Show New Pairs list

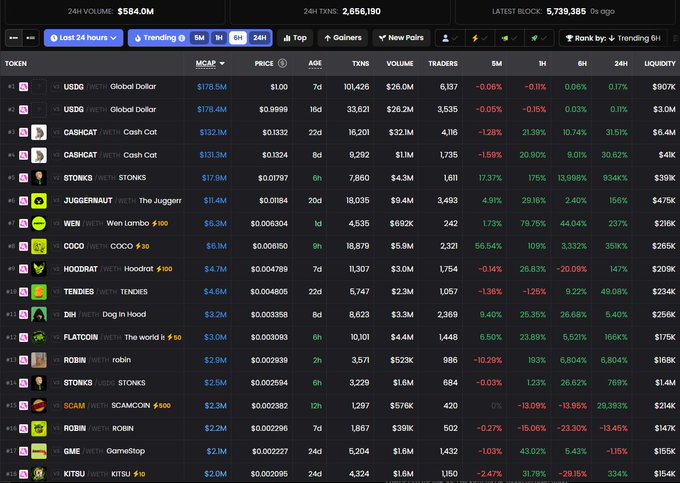tap(401, 38)
